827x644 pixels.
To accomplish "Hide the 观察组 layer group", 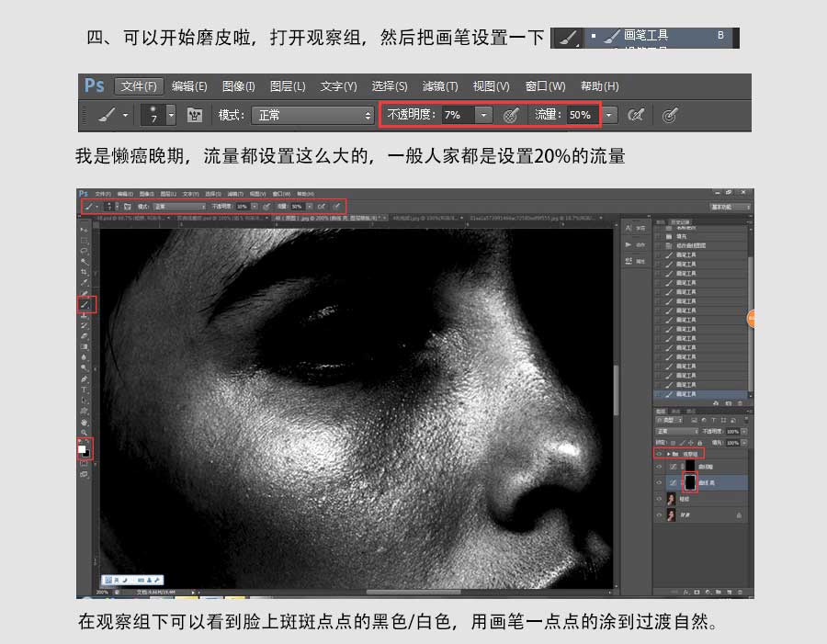I will [x=657, y=453].
